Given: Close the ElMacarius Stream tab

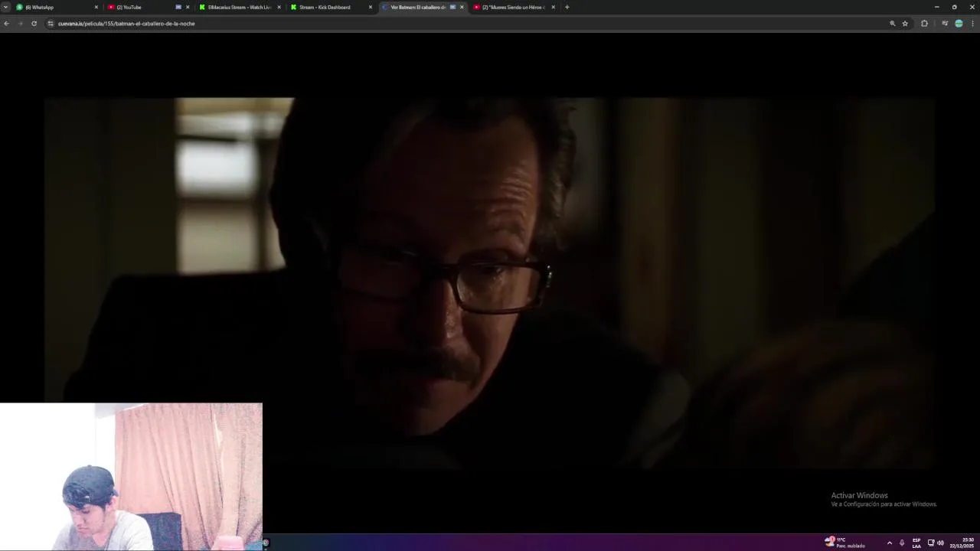Looking at the screenshot, I should (x=279, y=7).
